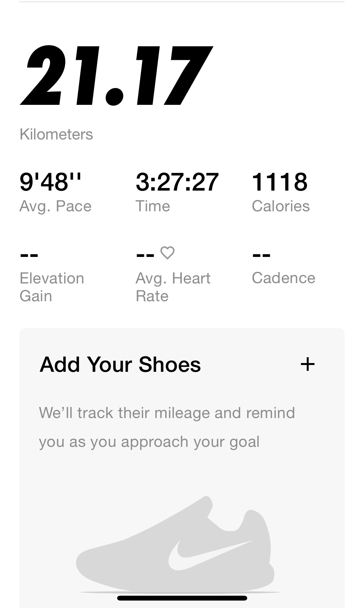Select the Add Your Shoes heading
The image size is (364, 608).
(120, 364)
